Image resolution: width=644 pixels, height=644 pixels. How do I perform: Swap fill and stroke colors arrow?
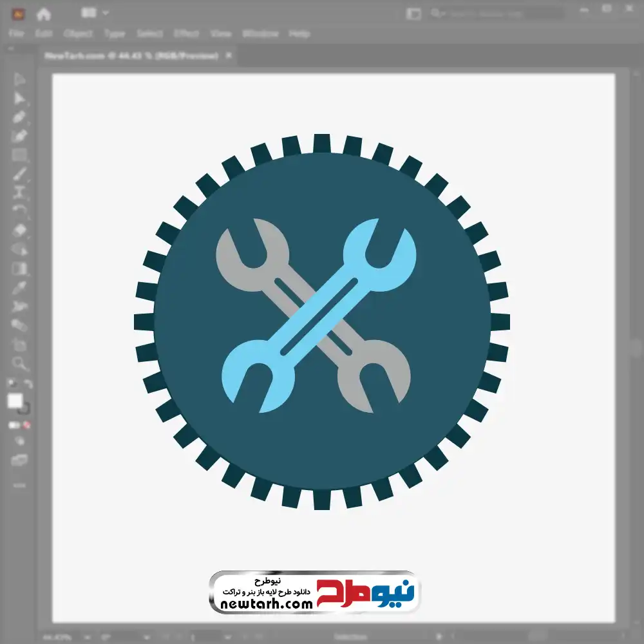tap(28, 384)
